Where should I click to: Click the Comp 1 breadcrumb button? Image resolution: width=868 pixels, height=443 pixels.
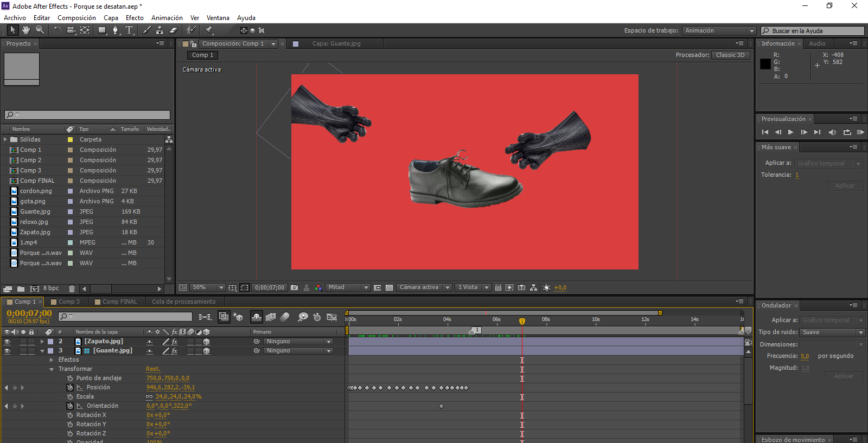point(202,55)
